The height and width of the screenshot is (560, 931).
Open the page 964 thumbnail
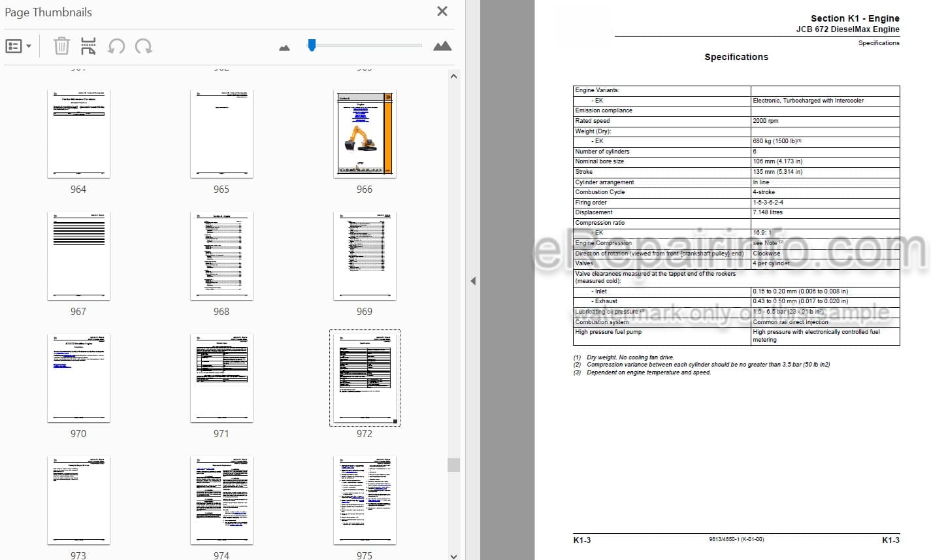[78, 134]
